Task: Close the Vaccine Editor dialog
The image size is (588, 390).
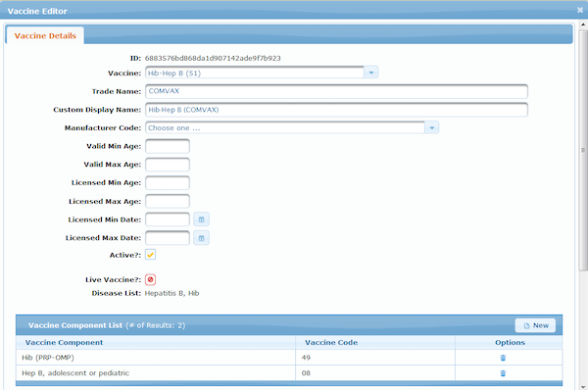Action: 580,10
